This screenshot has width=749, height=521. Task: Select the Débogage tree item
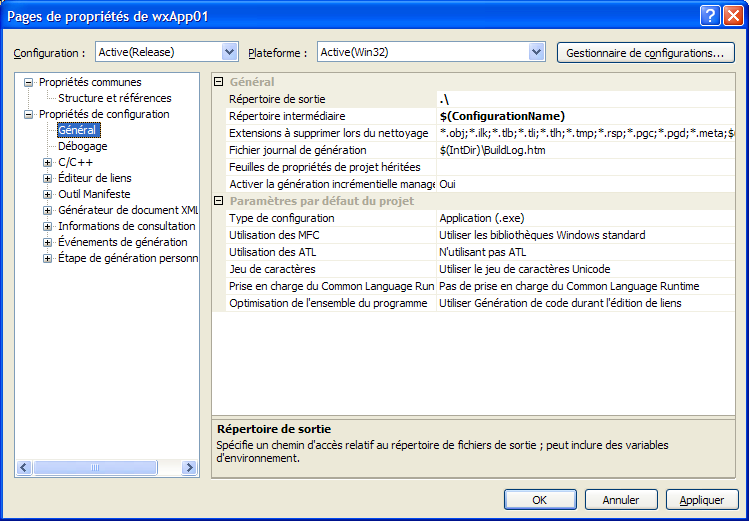click(83, 146)
